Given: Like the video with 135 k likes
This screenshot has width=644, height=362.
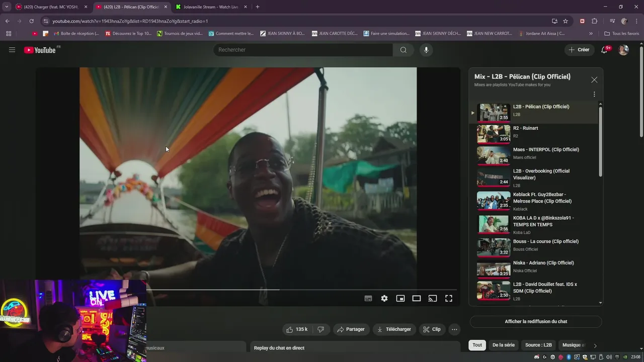Looking at the screenshot, I should 297,329.
